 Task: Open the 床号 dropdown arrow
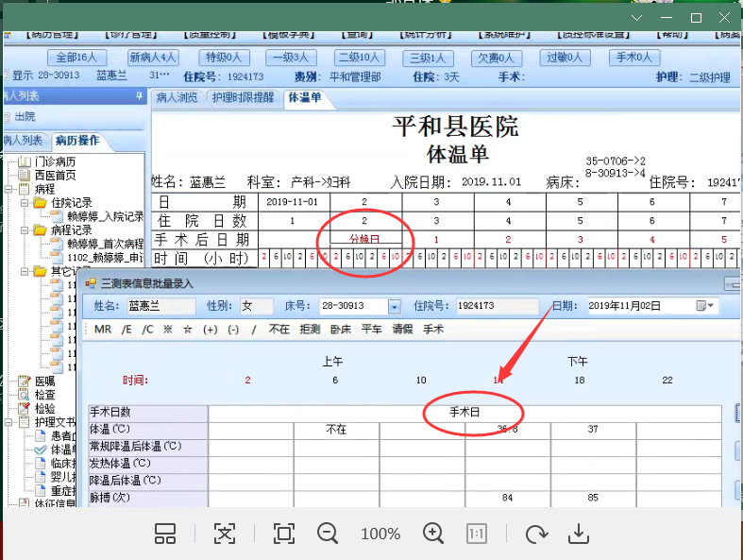(x=395, y=307)
